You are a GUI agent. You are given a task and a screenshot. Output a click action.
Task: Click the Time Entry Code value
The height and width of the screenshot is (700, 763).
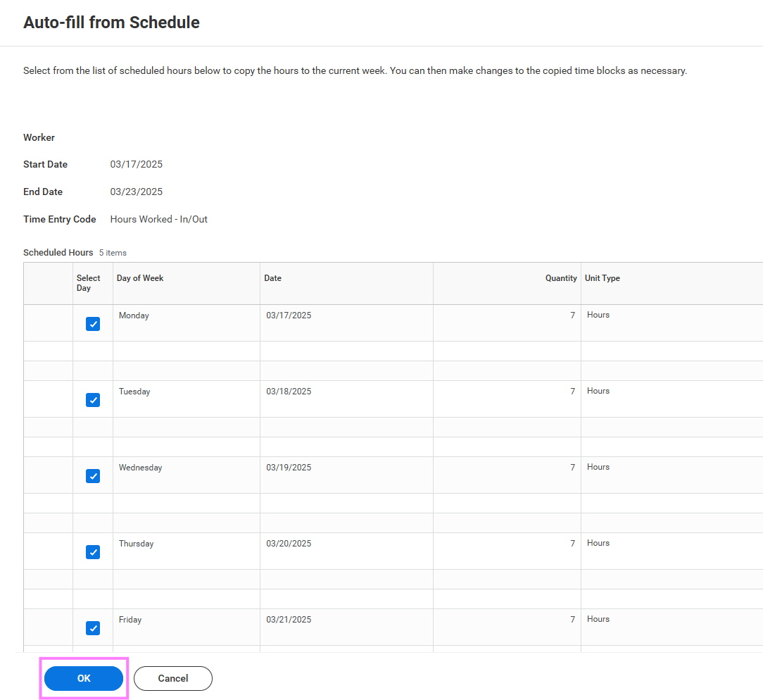158,219
